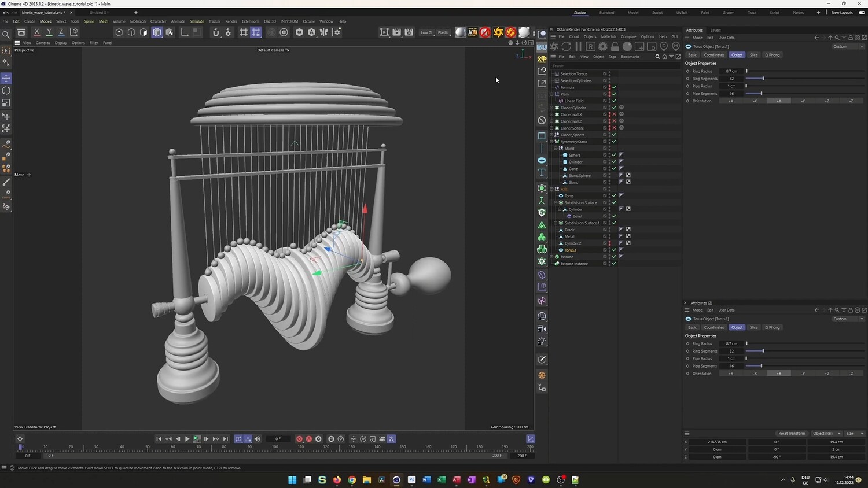
Task: Click the Render View icon in top toolbar
Action: [x=384, y=32]
